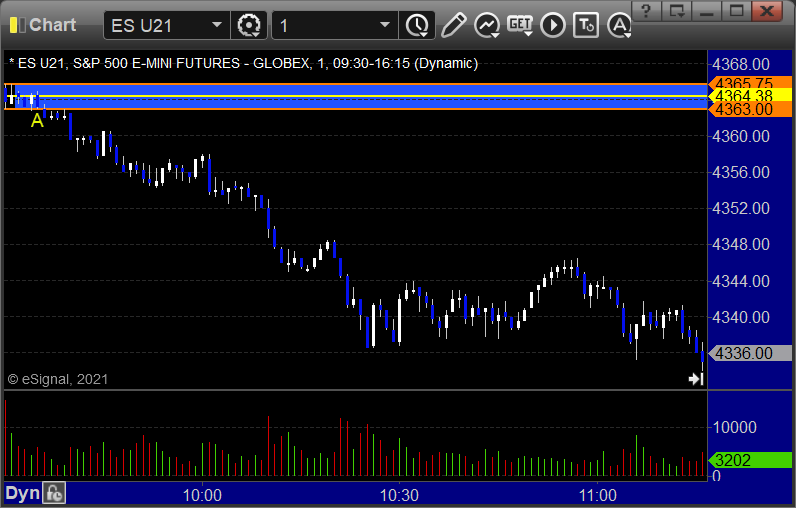The width and height of the screenshot is (796, 508).
Task: Click the 4340.00 axis price label
Action: point(741,317)
